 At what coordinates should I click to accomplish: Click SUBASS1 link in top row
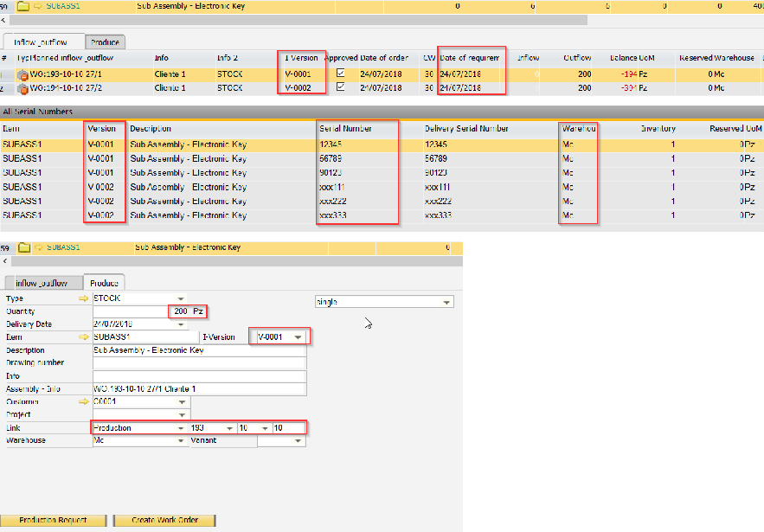click(x=63, y=6)
